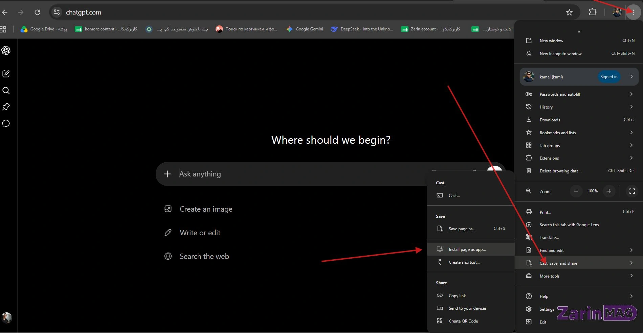Viewport: 644px width, 333px height.
Task: Go back with the back arrow
Action: coord(5,13)
